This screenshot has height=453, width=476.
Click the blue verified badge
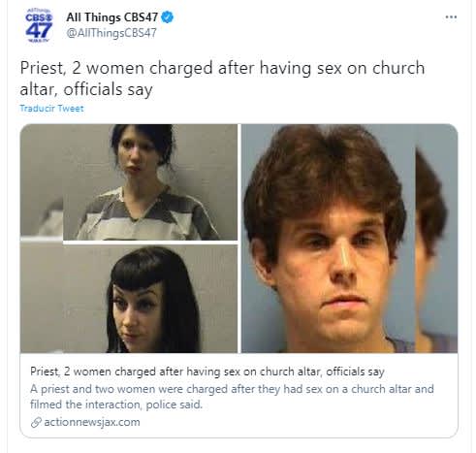167,17
